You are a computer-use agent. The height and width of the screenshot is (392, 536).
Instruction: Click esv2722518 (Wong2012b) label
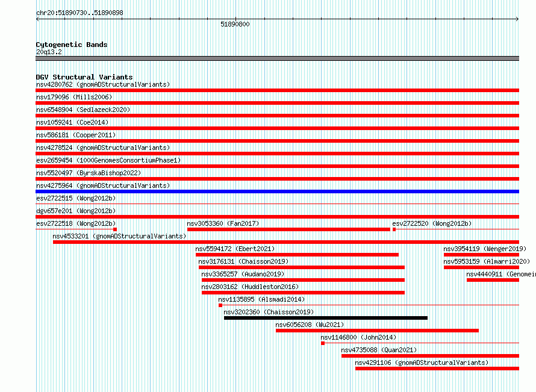[76, 223]
